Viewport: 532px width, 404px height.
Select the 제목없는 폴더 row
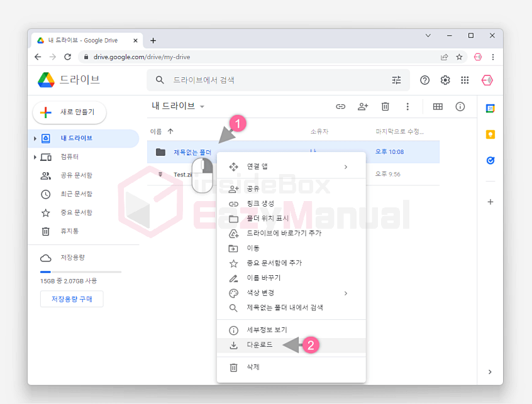coord(293,152)
